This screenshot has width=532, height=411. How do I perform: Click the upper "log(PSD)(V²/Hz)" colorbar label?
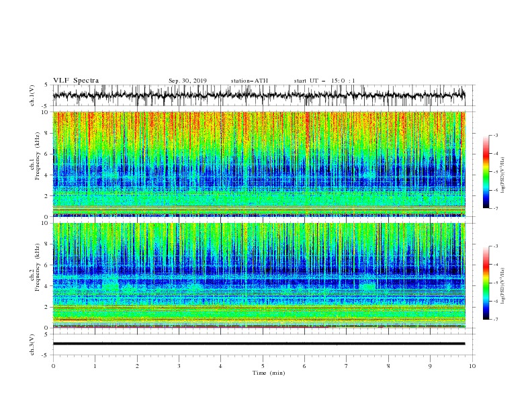pos(503,175)
